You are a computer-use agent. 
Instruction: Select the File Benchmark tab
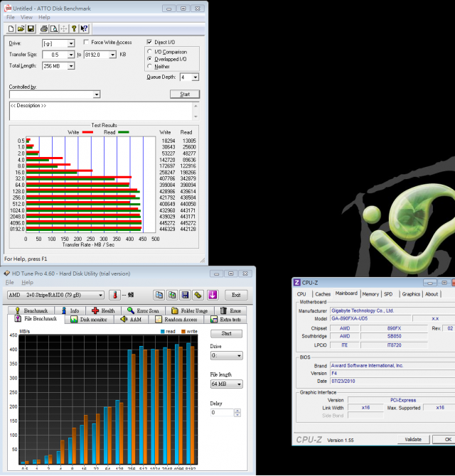tap(36, 319)
